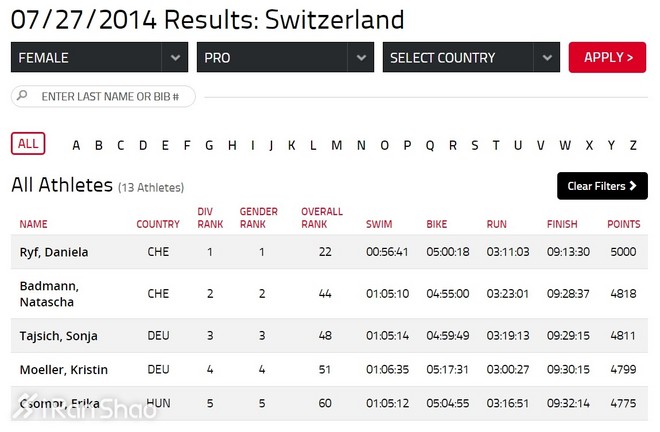Sort by the POINTS column header

(623, 224)
